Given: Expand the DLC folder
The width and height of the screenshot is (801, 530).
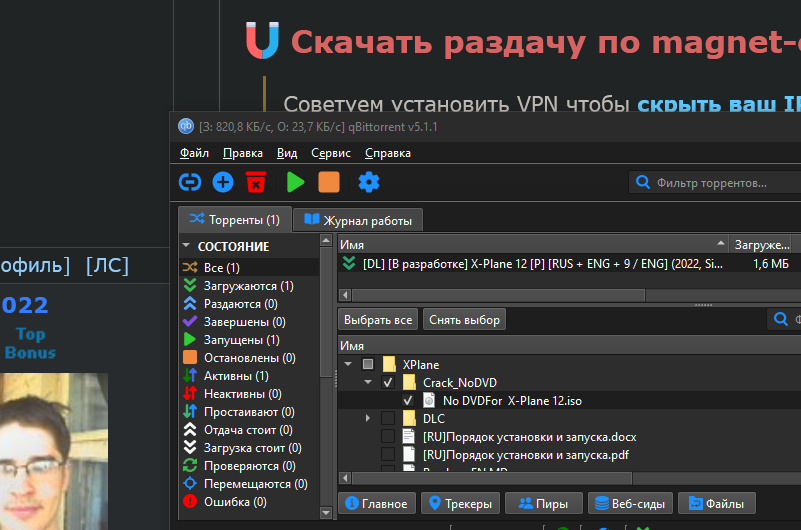Looking at the screenshot, I should click(368, 418).
